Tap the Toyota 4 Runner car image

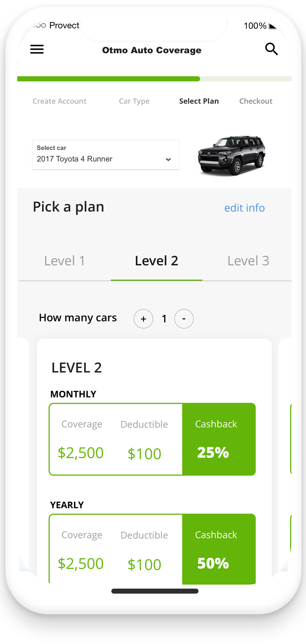point(232,155)
